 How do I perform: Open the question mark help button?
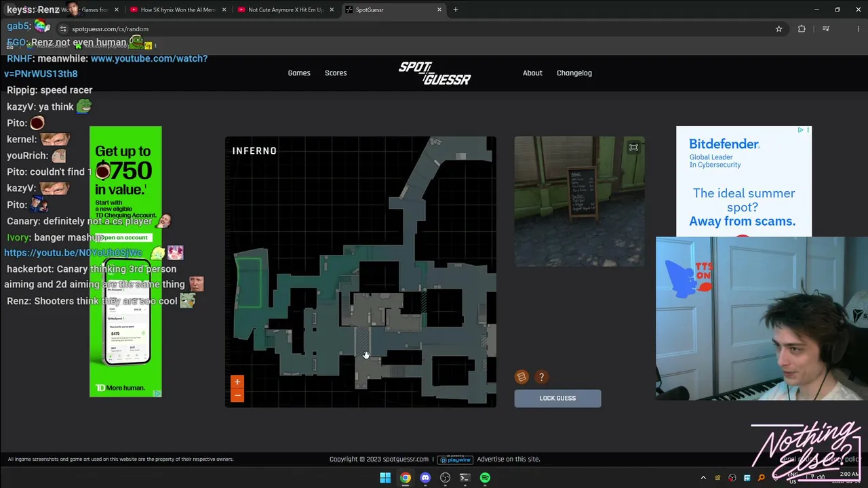click(x=541, y=377)
